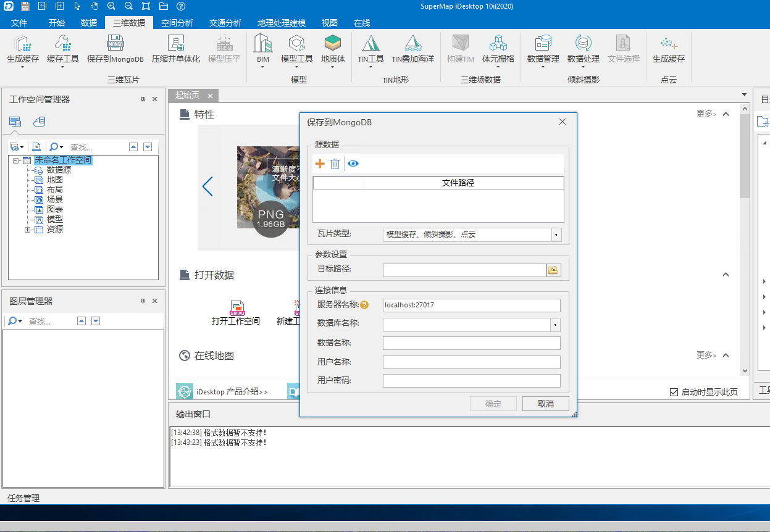The width and height of the screenshot is (770, 532).
Task: Click 更多> link beside 特性
Action: click(x=706, y=114)
